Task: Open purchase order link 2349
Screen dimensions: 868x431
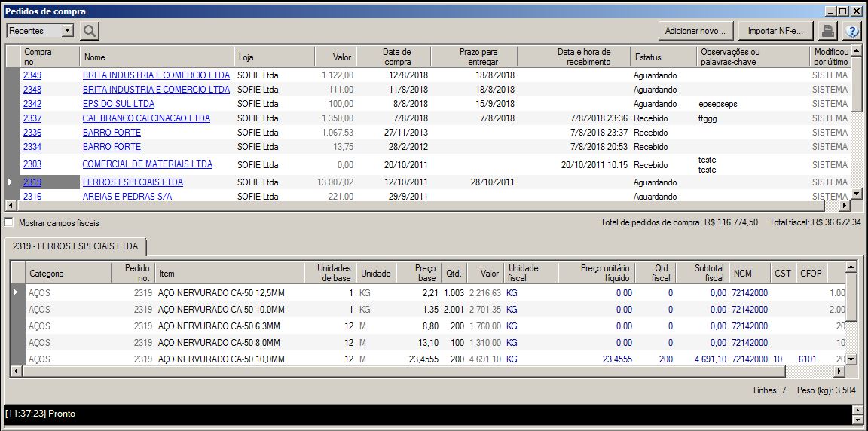Action: (x=32, y=75)
